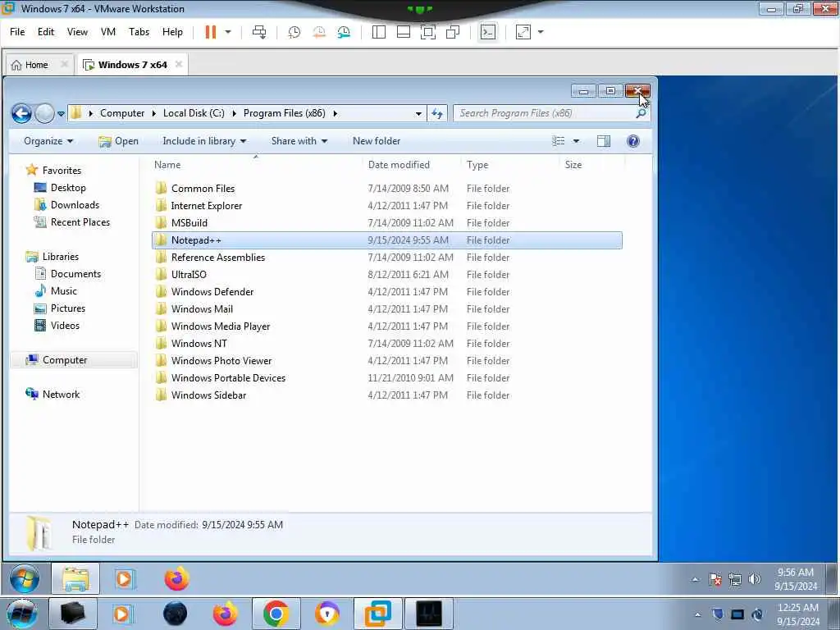Revert the VM to the previous snapshot
Screen dimensions: 840x630
[x=319, y=32]
